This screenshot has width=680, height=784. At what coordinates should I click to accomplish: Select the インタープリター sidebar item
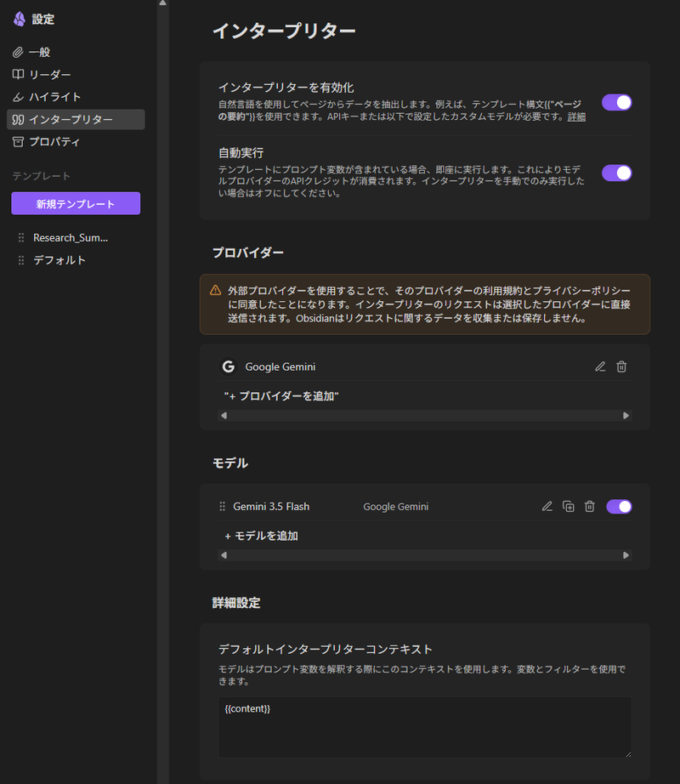76,120
